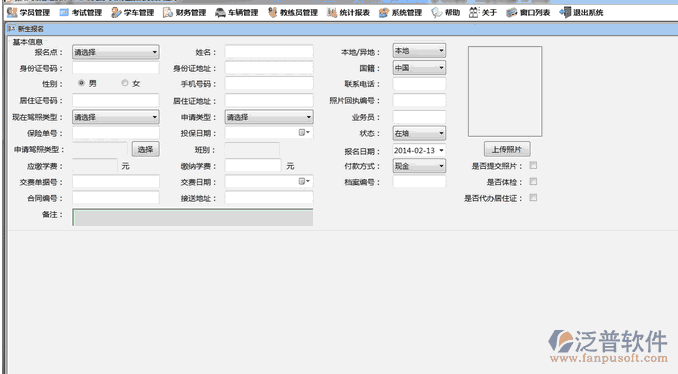Expand the 付款方式 dropdown showing 现金
The width and height of the screenshot is (678, 374).
(x=419, y=166)
